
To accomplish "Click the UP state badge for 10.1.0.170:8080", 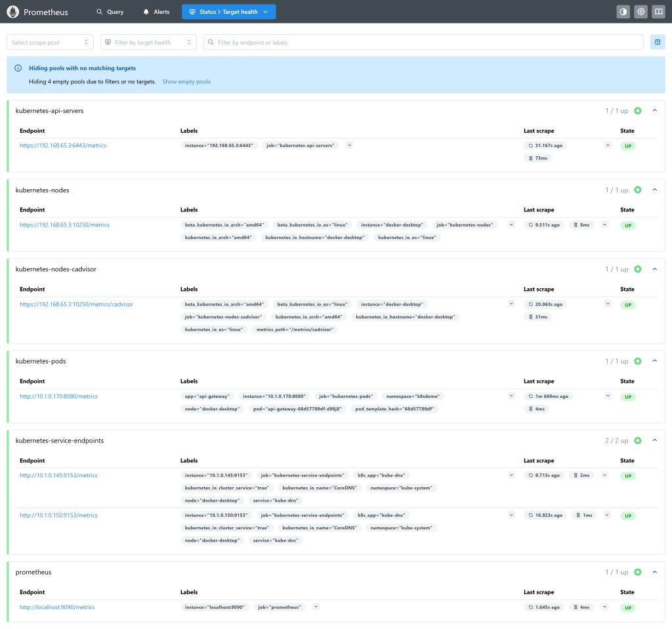I will pos(628,397).
